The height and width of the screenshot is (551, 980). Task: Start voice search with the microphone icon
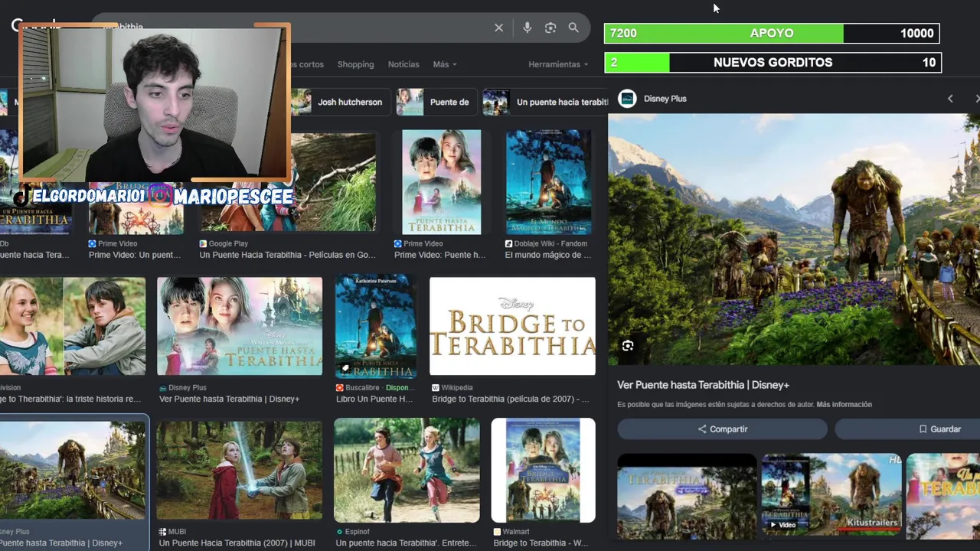click(527, 28)
